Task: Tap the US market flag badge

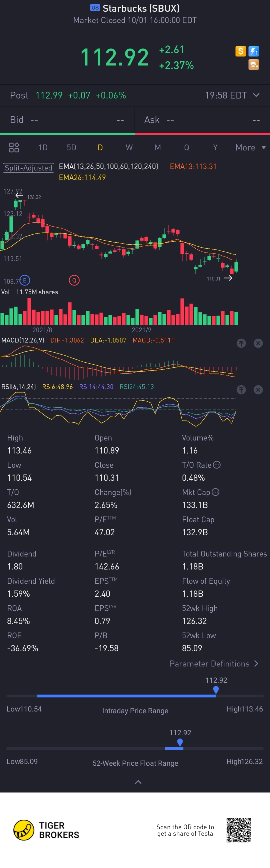Action: coord(95,8)
